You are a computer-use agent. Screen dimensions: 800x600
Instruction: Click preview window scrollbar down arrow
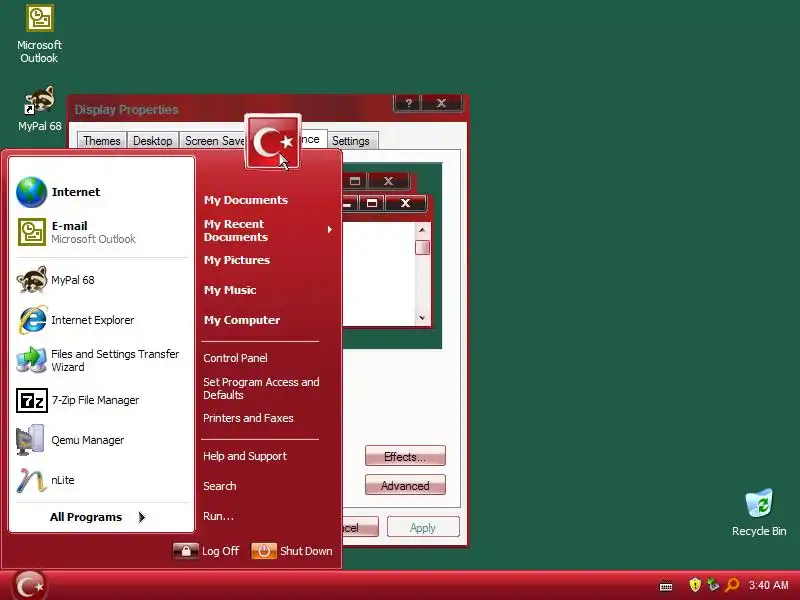tap(422, 317)
